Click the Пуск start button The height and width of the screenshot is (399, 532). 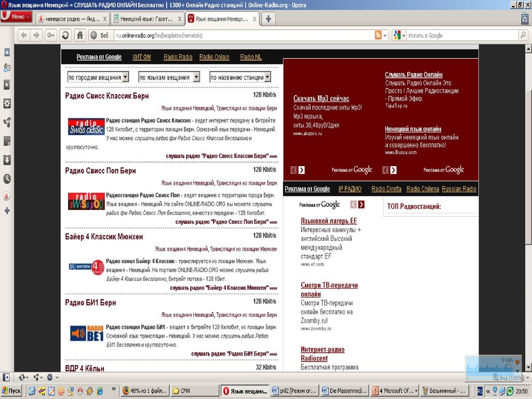(x=11, y=391)
